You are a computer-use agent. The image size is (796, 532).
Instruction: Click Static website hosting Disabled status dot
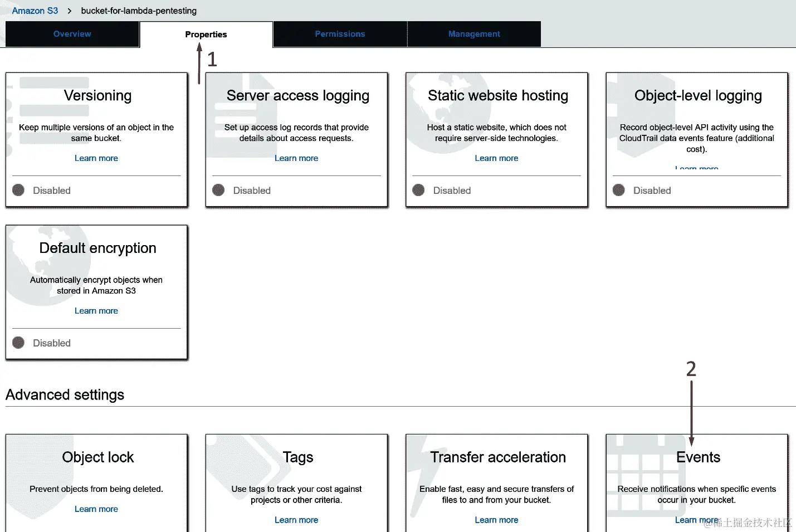(418, 190)
